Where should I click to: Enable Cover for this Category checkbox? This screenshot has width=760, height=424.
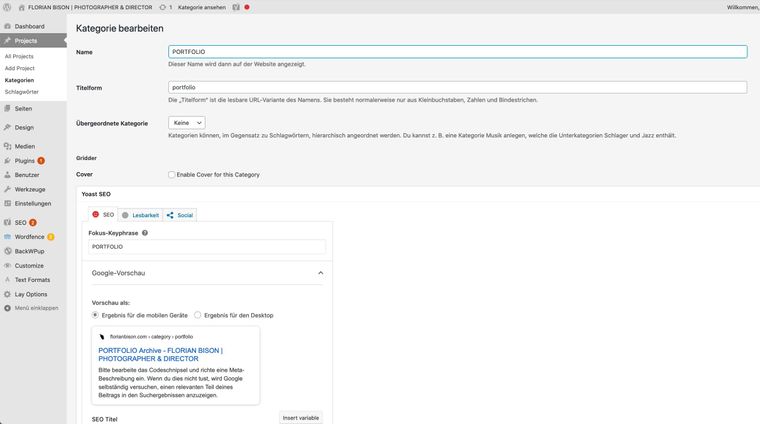coord(172,175)
